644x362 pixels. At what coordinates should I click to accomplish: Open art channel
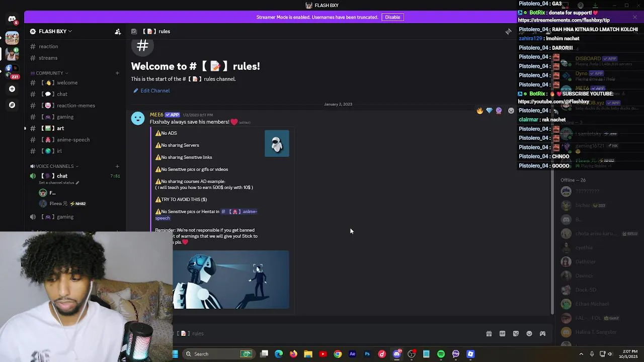(74, 129)
